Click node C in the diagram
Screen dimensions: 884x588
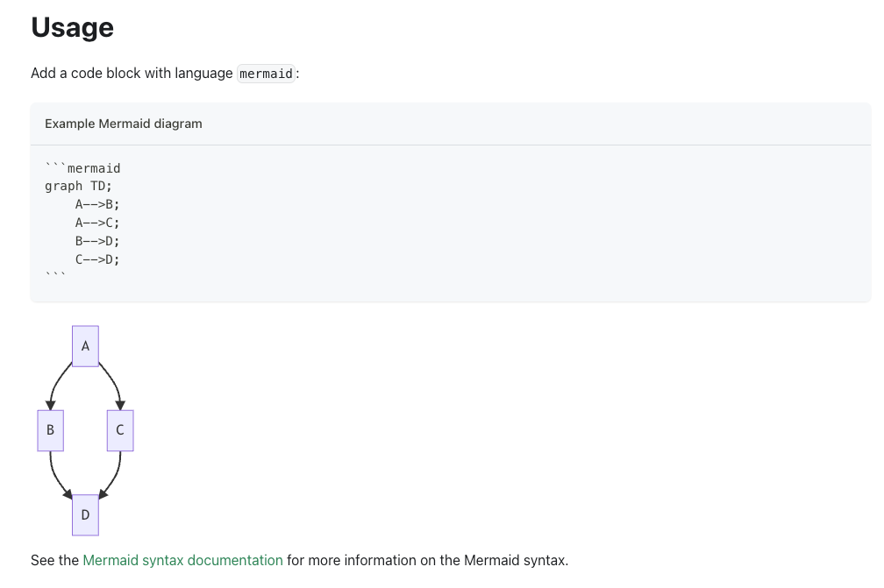tap(120, 430)
